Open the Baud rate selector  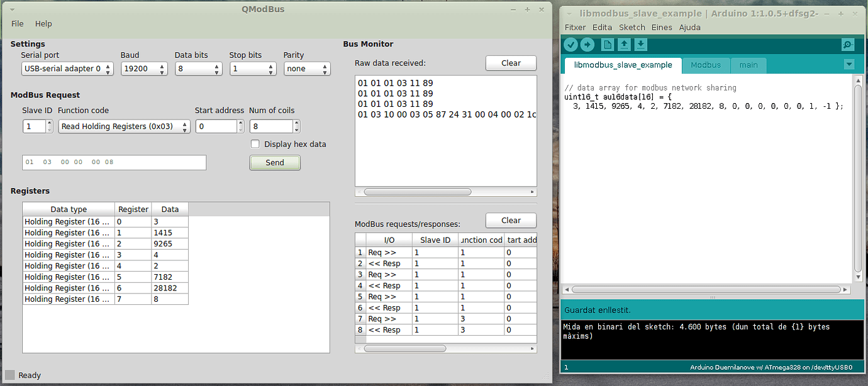pos(144,69)
